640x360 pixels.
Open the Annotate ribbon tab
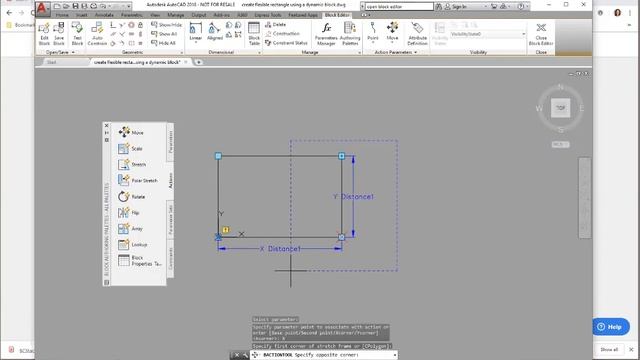[x=104, y=15]
